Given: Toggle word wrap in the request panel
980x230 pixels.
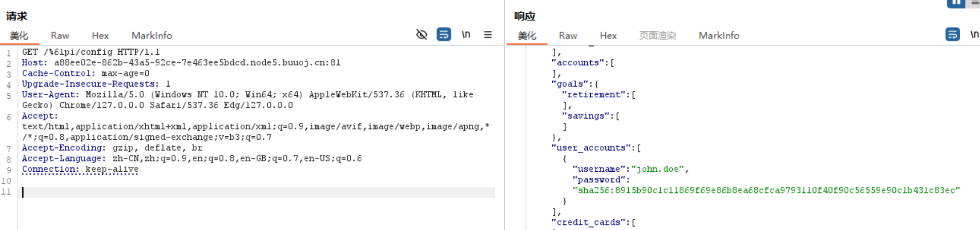Looking at the screenshot, I should click(443, 34).
